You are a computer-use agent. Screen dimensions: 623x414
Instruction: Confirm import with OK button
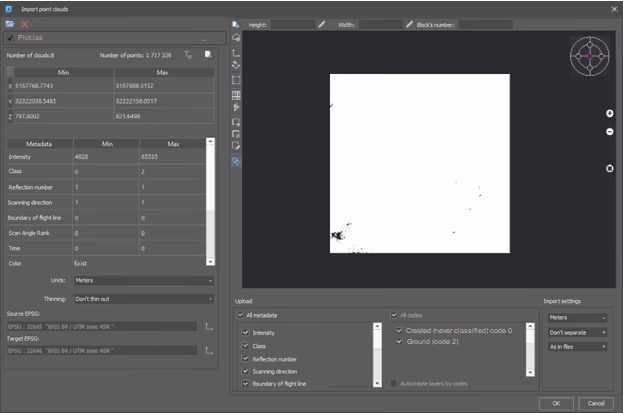[556, 403]
